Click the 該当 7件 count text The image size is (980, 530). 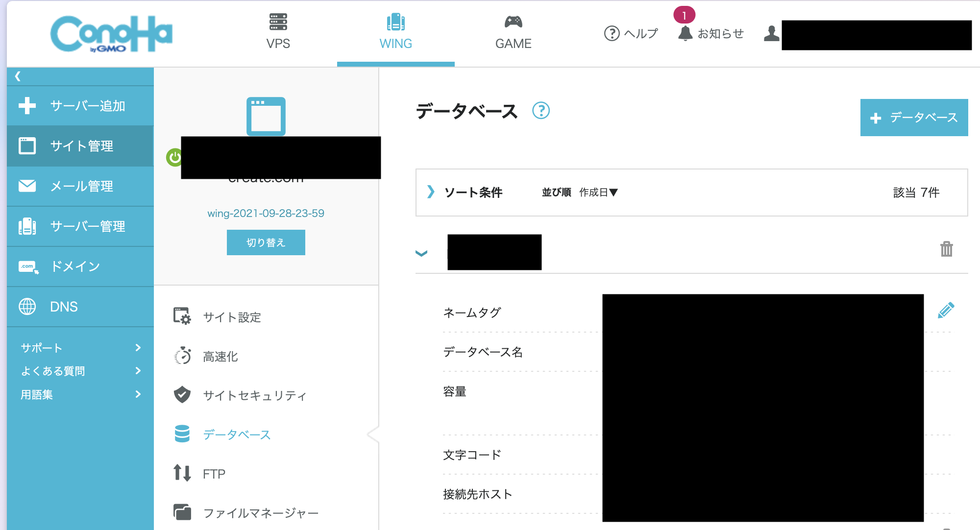(916, 193)
